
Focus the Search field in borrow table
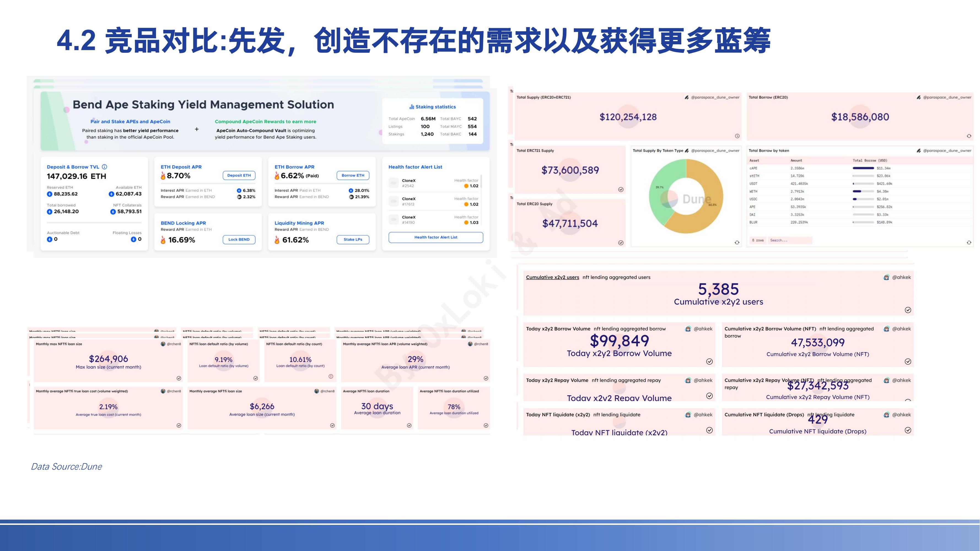[x=790, y=240]
